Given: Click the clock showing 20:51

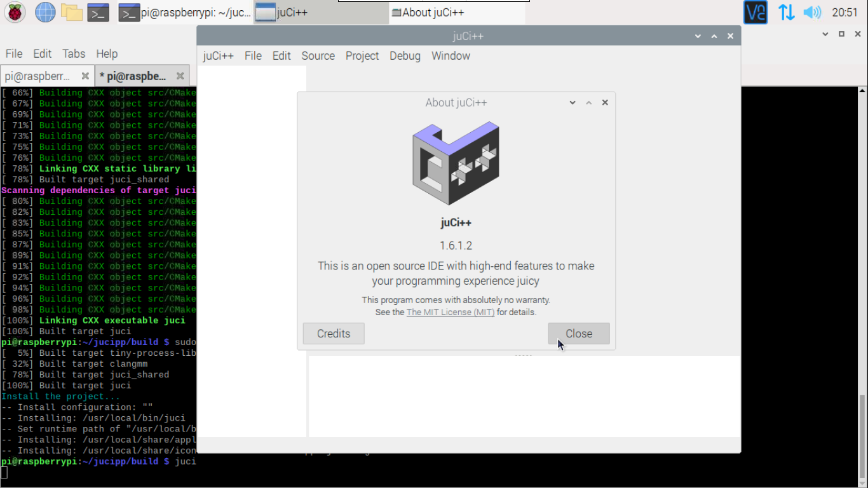Looking at the screenshot, I should coord(845,12).
